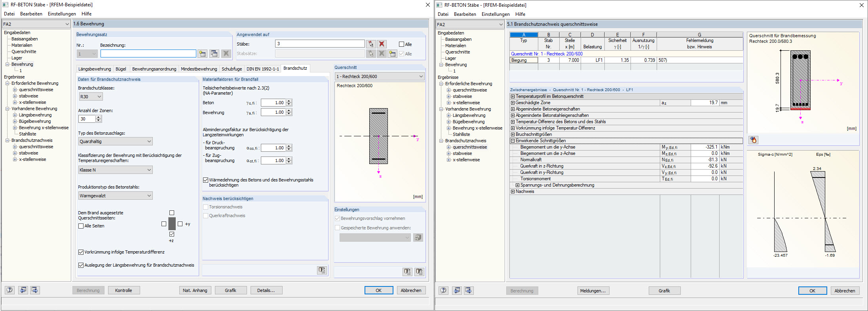Toggle Vorkrümmung infolge Temperaturdifferenz checkbox
868x311 pixels.
(81, 252)
